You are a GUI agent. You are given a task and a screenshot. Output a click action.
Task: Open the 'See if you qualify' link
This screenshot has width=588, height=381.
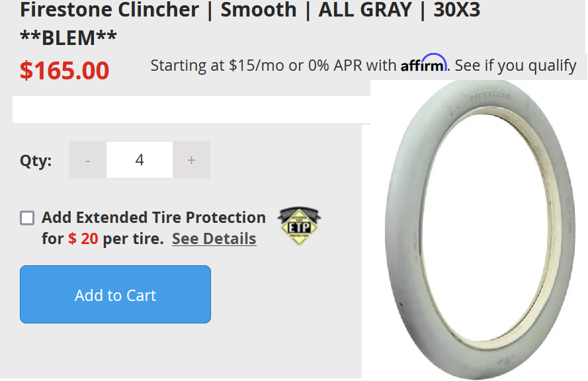[515, 65]
